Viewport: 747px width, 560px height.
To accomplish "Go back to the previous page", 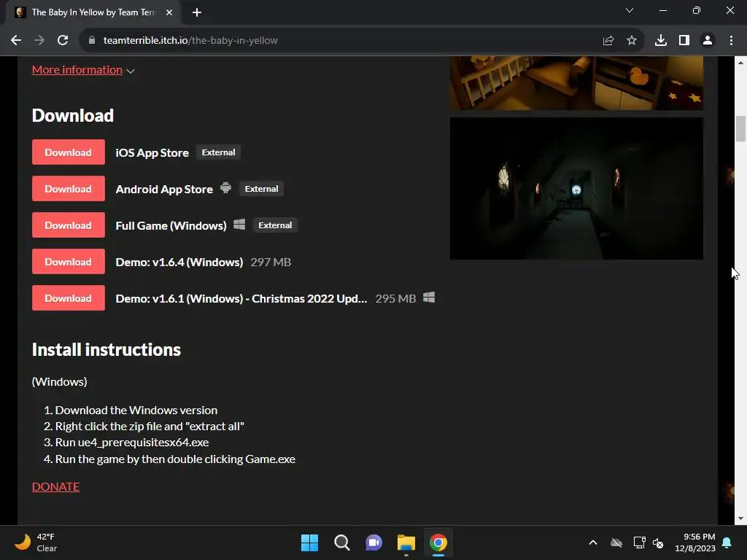I will point(16,41).
